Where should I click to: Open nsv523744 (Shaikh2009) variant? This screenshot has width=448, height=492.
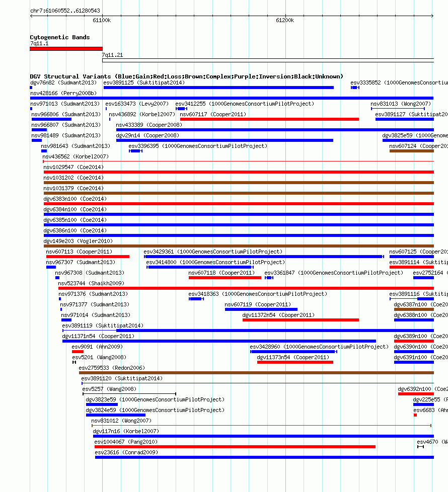[x=91, y=283]
